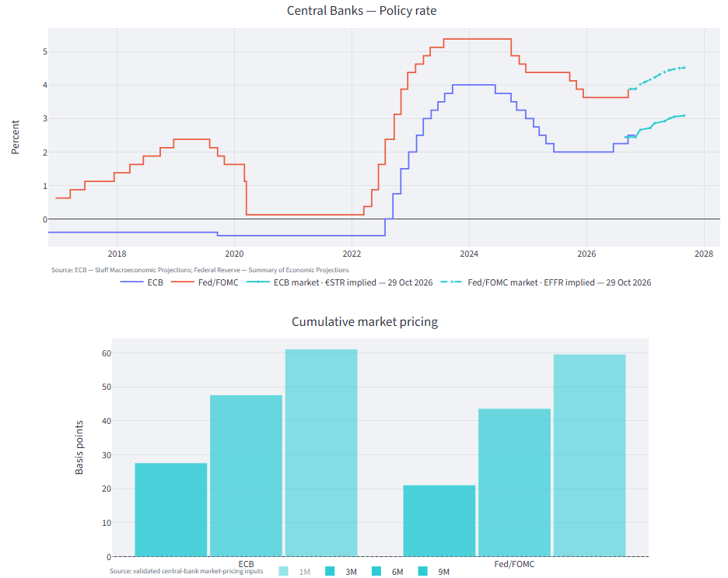Click the ECB Staff Macroeconomic Projections source note
Image resolution: width=728 pixels, height=578 pixels.
(200, 270)
